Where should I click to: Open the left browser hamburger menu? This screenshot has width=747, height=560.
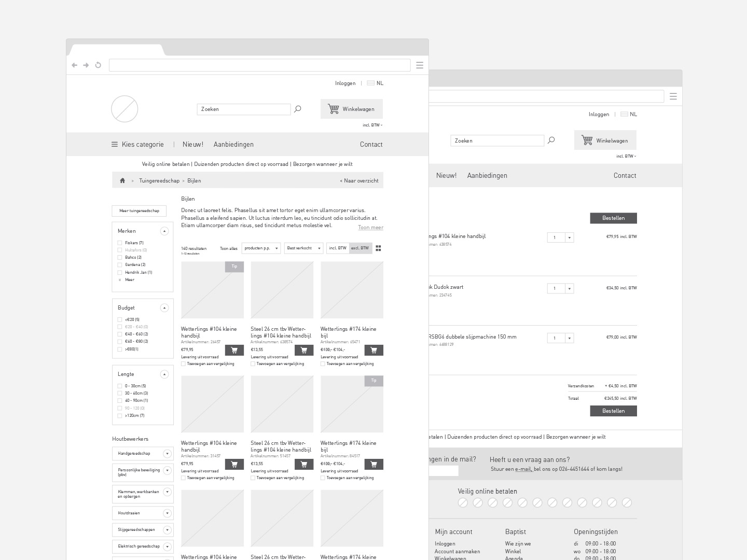420,65
